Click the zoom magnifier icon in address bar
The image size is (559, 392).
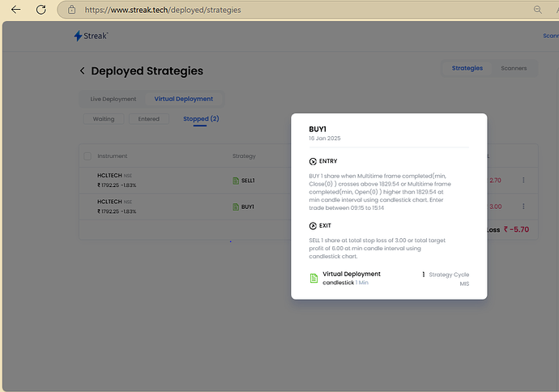[x=538, y=10]
